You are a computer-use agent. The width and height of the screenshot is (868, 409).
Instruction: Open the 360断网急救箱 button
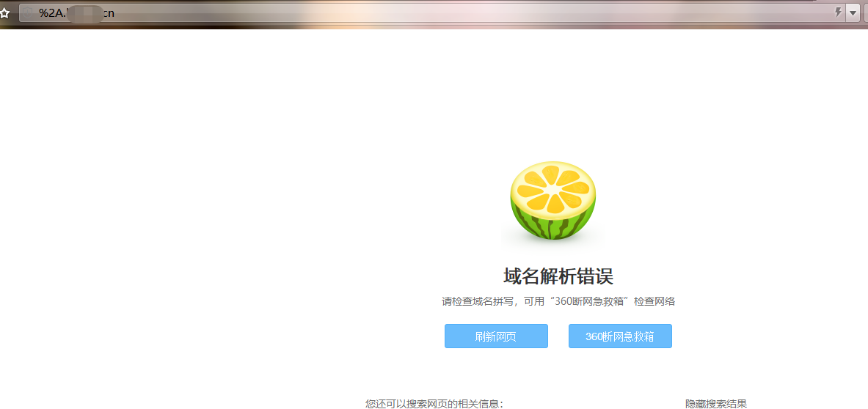(620, 336)
